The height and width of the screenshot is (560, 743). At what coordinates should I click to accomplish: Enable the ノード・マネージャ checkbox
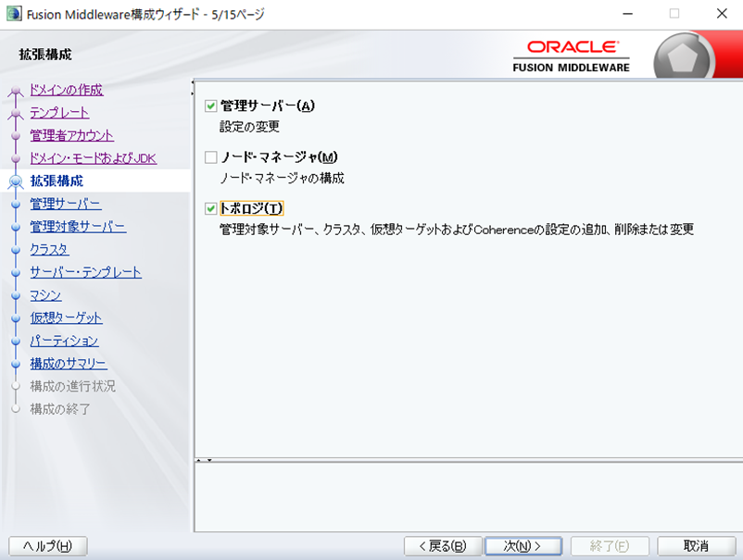[211, 157]
